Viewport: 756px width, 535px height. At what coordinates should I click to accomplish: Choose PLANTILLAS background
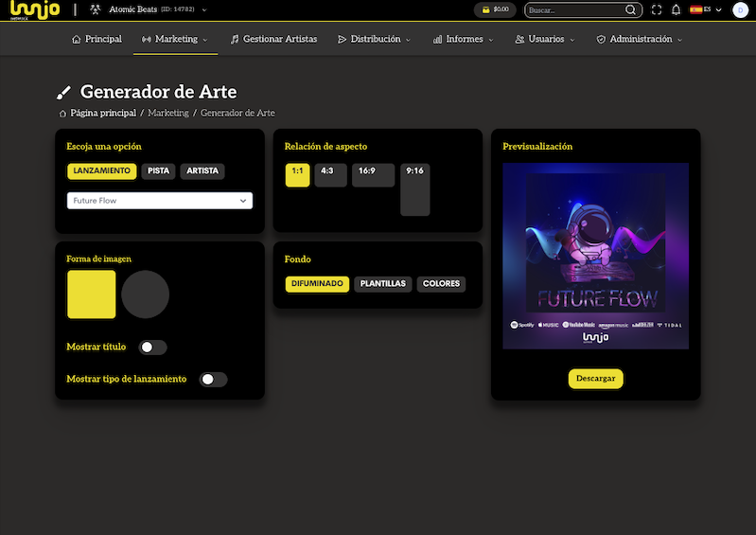coord(383,284)
